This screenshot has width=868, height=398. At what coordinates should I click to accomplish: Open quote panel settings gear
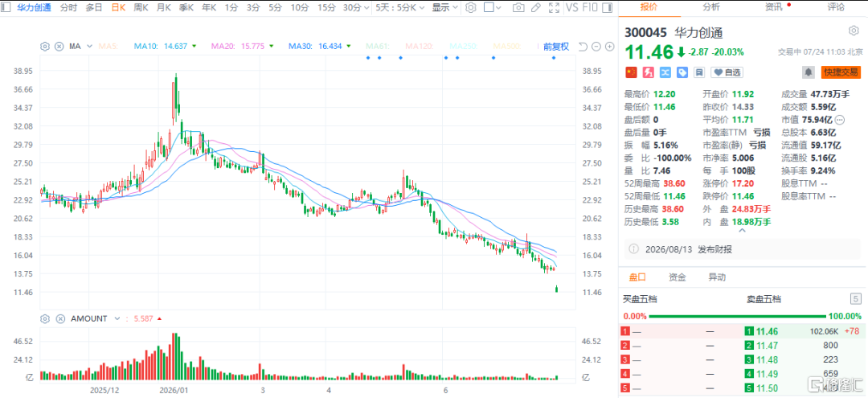pos(853,31)
